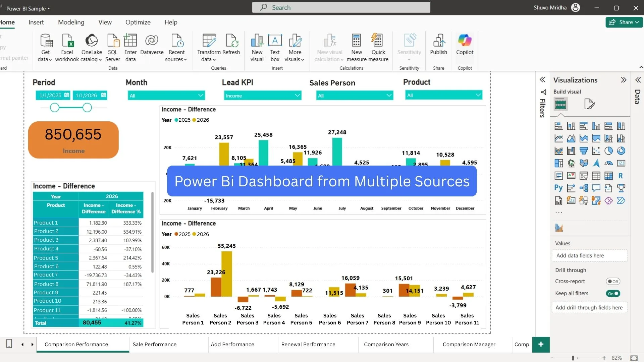
Task: Insert a Text box
Action: (x=275, y=41)
